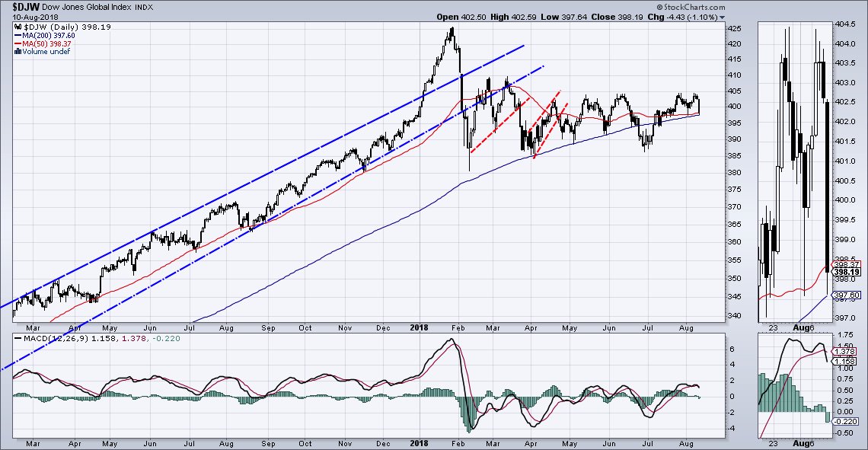Click the 425 price axis label

(736, 28)
